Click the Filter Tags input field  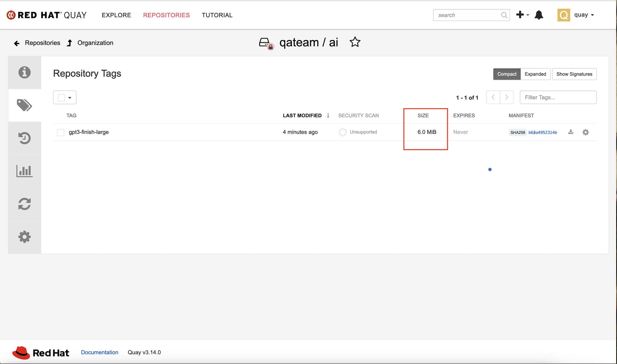coord(558,97)
